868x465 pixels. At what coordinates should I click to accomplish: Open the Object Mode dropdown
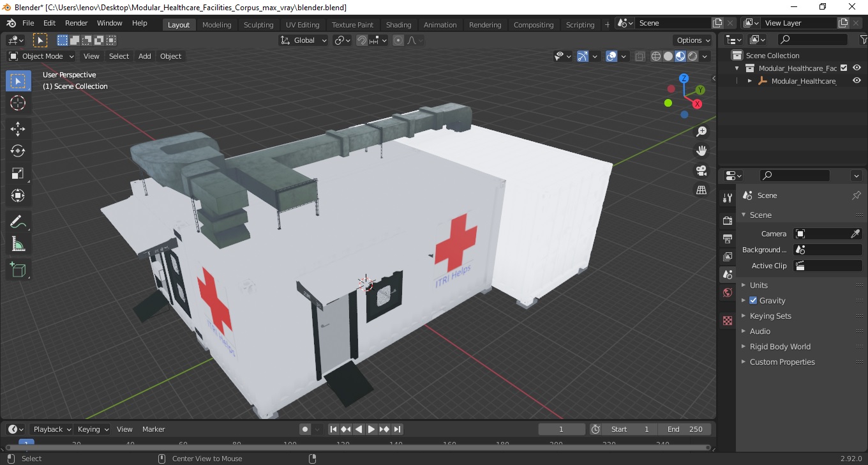pos(41,56)
